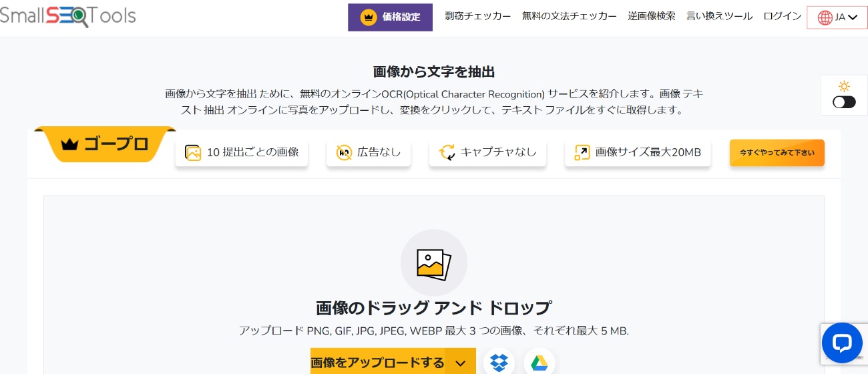Upload from Dropbox icon
The width and height of the screenshot is (868, 374).
pyautogui.click(x=499, y=362)
